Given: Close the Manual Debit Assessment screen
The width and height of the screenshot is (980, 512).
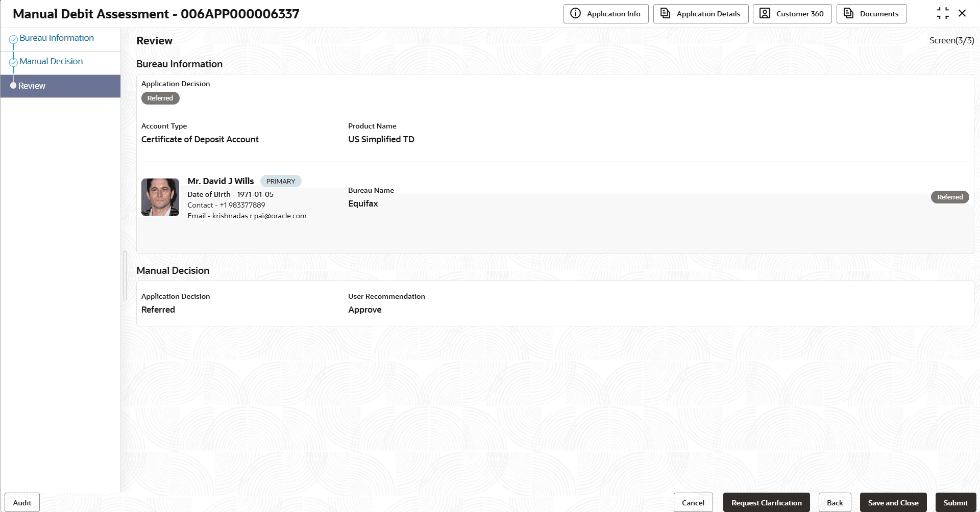Looking at the screenshot, I should click(962, 13).
